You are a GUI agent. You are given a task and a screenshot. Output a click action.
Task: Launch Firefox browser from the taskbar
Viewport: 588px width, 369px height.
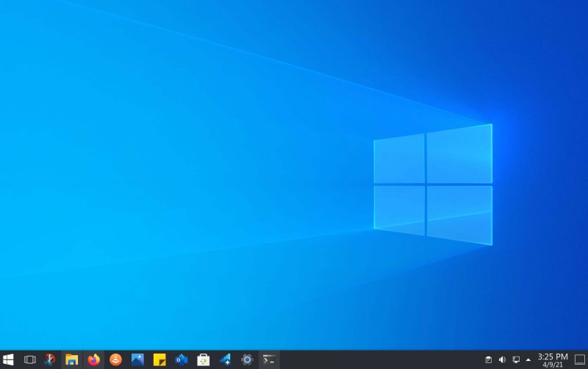tap(93, 359)
